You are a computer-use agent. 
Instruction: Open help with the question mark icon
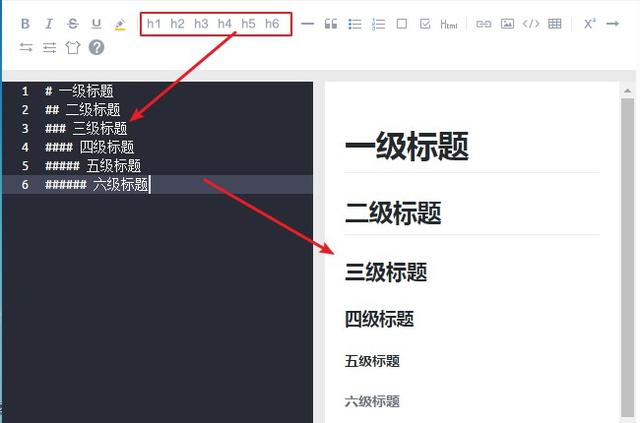[x=96, y=47]
